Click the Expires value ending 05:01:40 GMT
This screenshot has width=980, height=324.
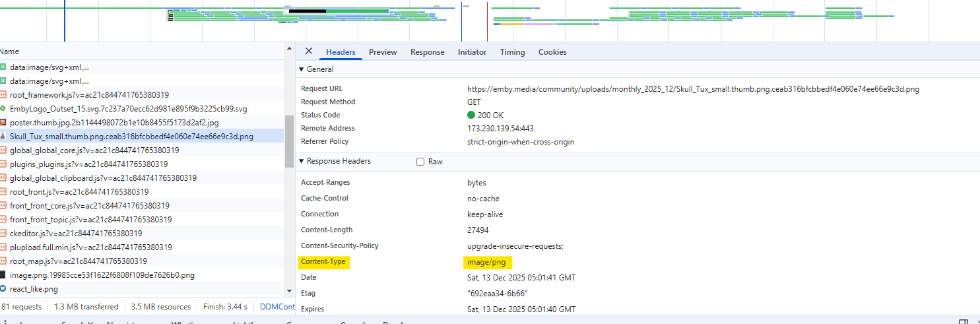tap(521, 309)
